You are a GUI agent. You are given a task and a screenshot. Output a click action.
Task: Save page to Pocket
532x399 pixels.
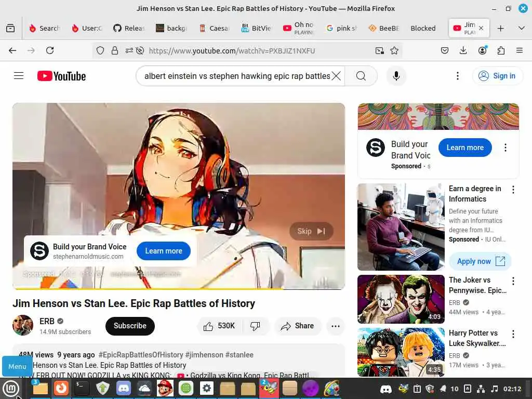point(445,50)
